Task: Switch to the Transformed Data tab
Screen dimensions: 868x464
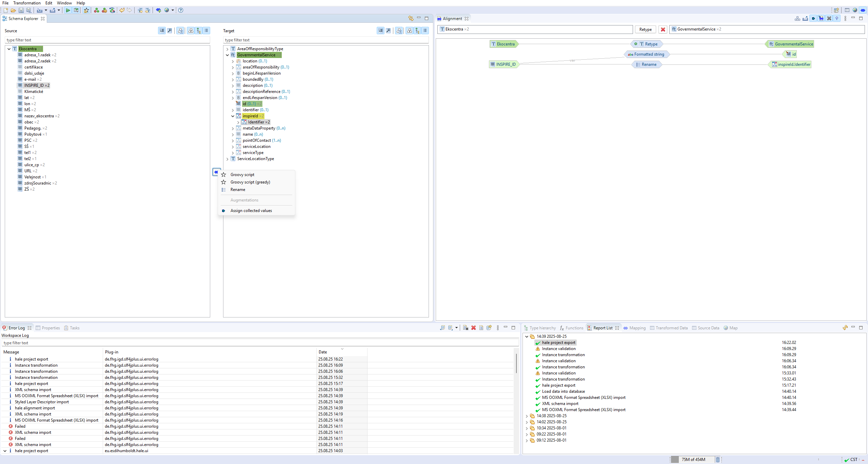Action: click(x=671, y=328)
